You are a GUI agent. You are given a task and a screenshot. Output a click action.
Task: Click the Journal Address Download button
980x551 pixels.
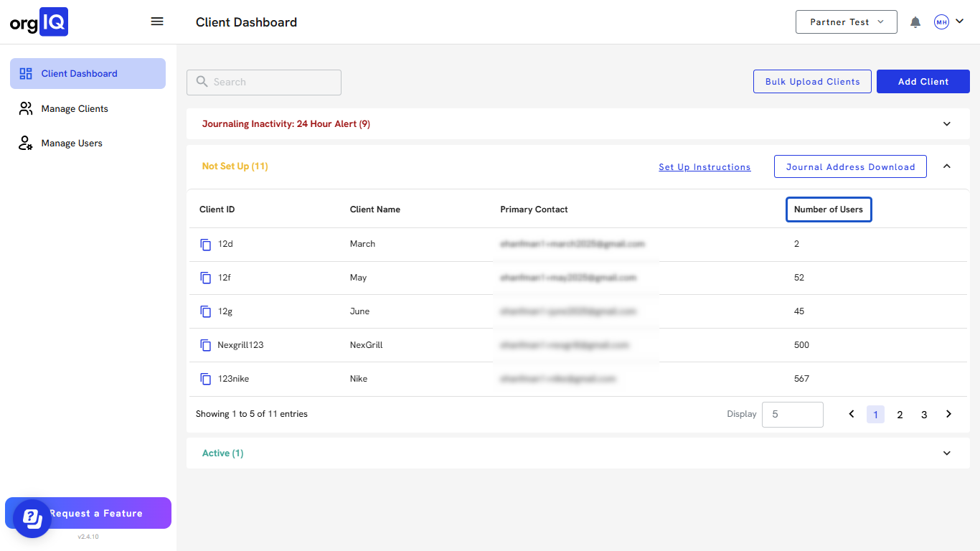tap(850, 167)
